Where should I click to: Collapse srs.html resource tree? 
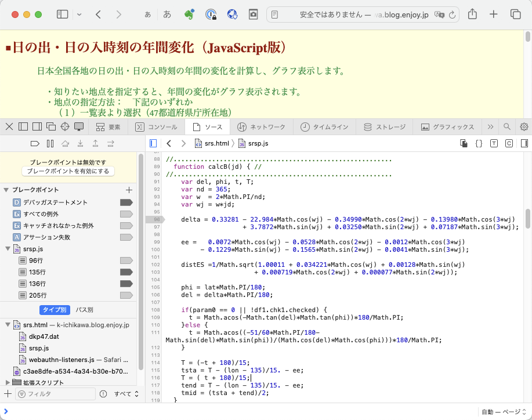pos(8,325)
